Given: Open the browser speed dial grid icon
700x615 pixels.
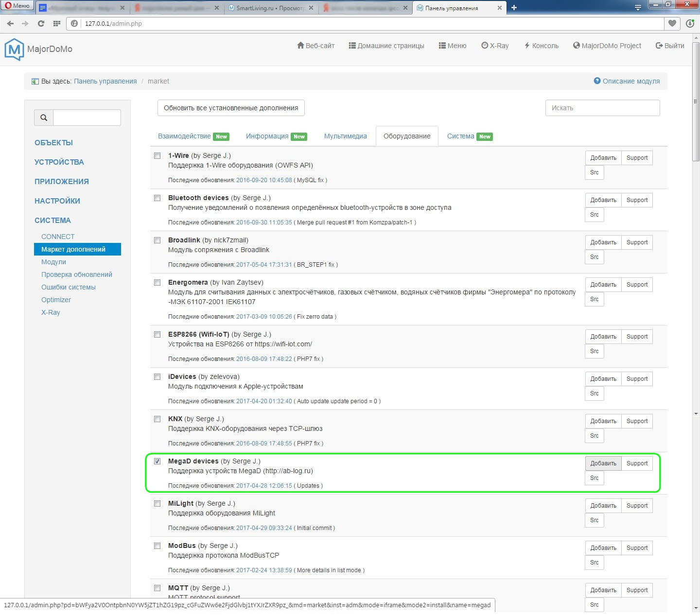Looking at the screenshot, I should [57, 23].
